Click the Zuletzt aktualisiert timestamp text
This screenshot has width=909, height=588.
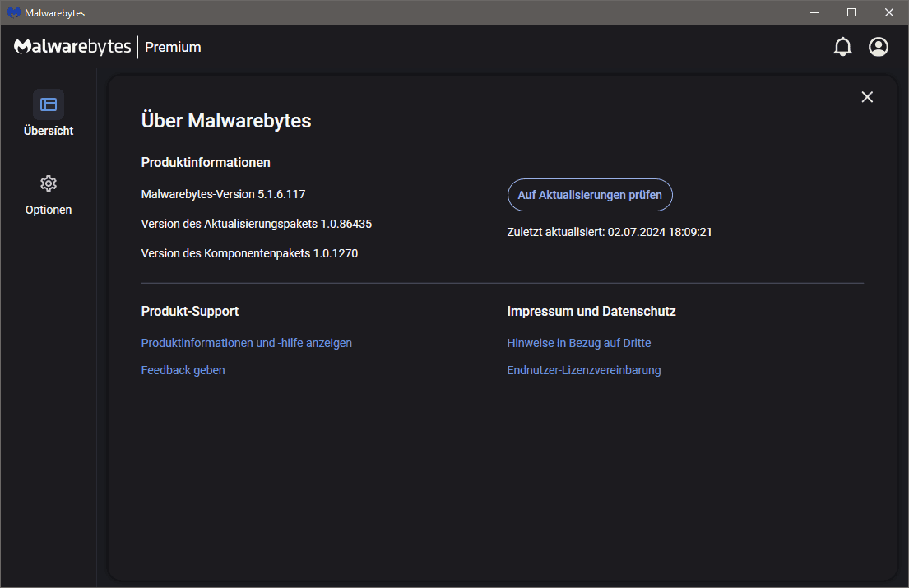pos(610,232)
